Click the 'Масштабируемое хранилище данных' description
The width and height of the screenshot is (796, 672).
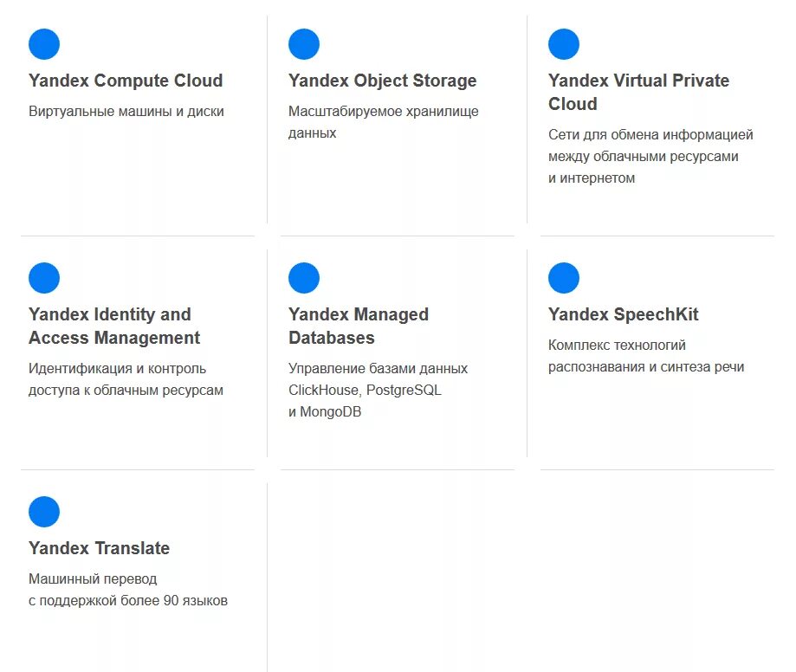click(384, 122)
